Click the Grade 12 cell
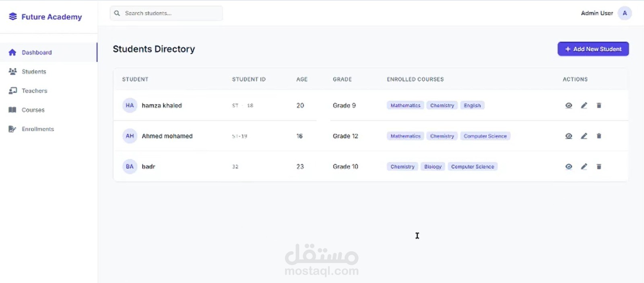The image size is (644, 283). pyautogui.click(x=345, y=136)
